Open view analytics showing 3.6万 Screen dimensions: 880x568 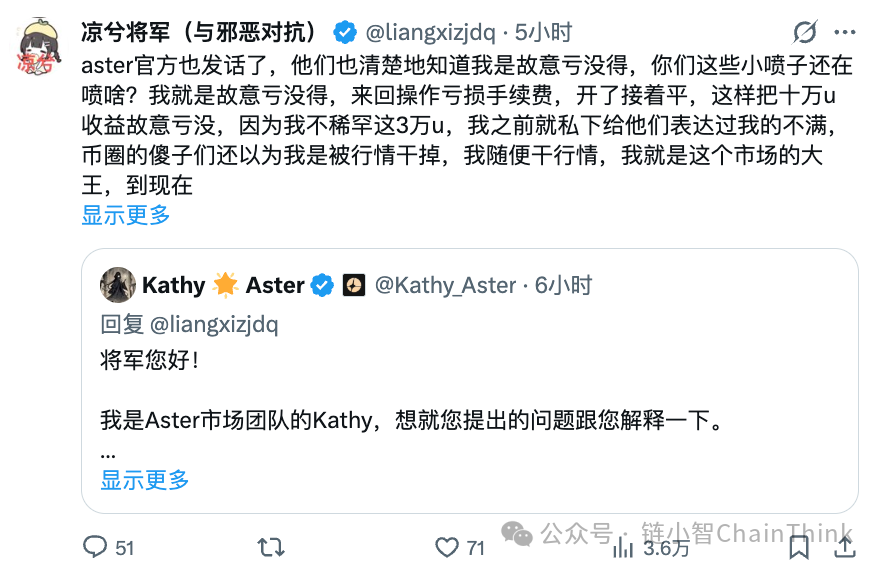[x=625, y=547]
